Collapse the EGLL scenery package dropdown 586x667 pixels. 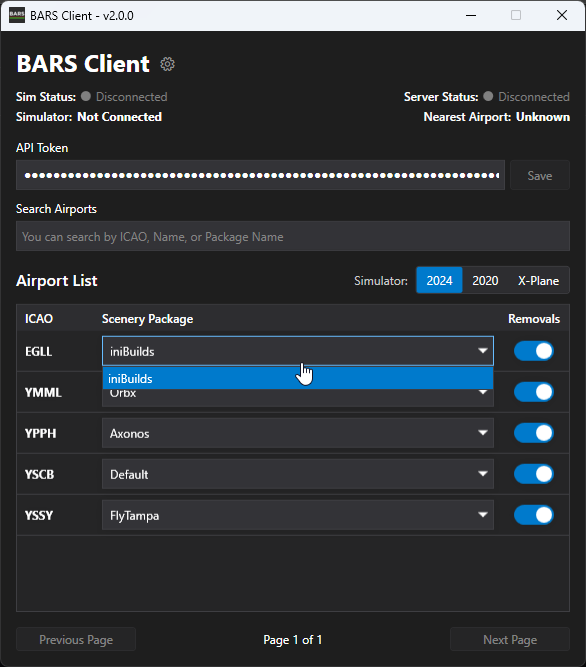298,351
